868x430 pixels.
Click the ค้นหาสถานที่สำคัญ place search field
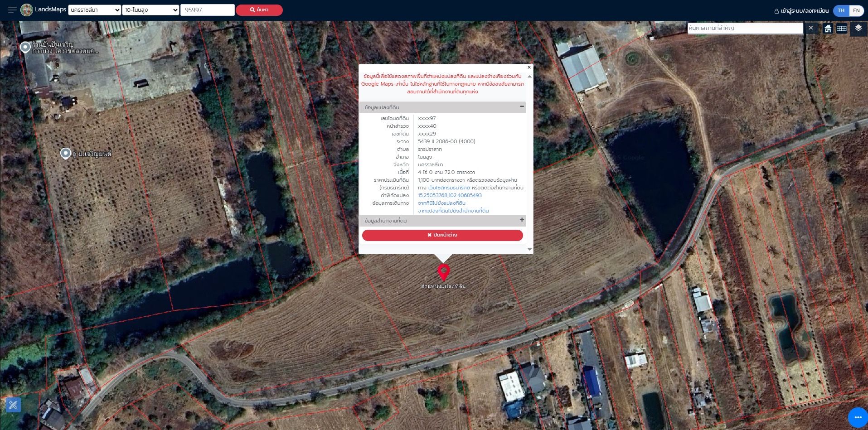(x=745, y=28)
